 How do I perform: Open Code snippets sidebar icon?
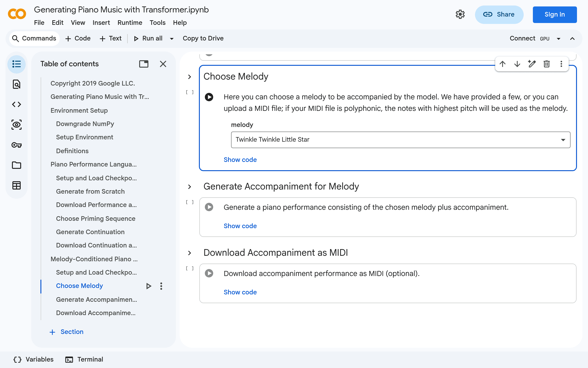[x=17, y=104]
